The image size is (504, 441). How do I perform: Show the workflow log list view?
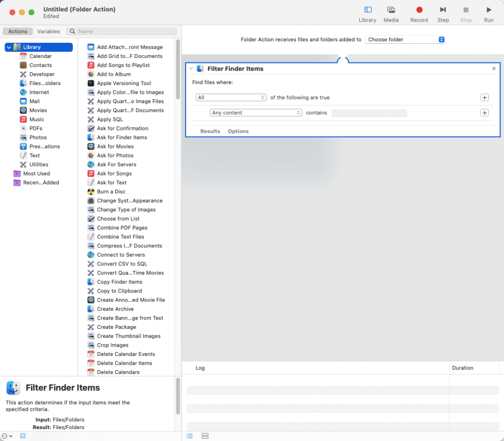(189, 436)
